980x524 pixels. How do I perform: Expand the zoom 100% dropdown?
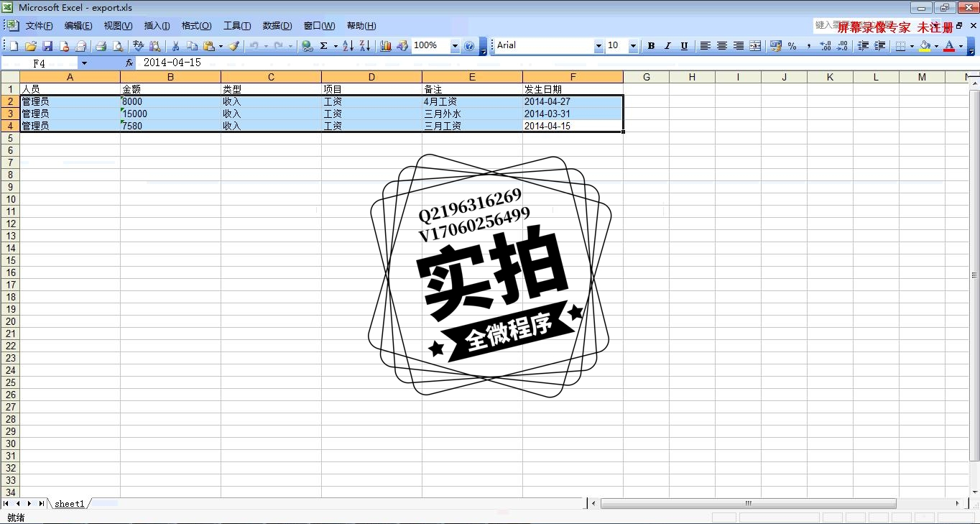pyautogui.click(x=455, y=46)
